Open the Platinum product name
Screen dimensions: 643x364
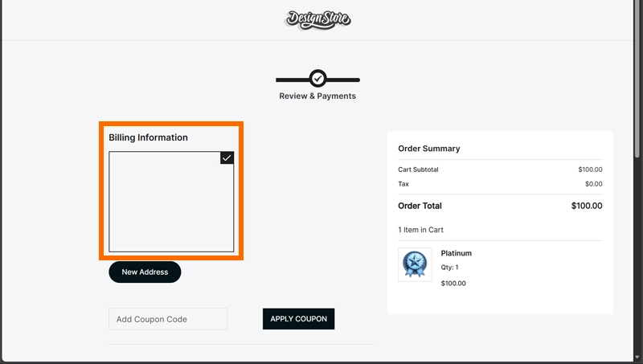click(456, 253)
